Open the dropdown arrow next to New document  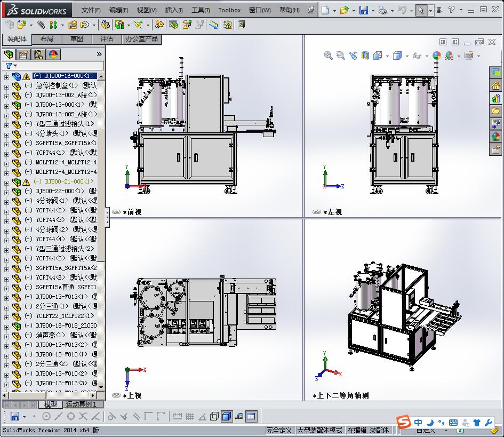pyautogui.click(x=334, y=11)
